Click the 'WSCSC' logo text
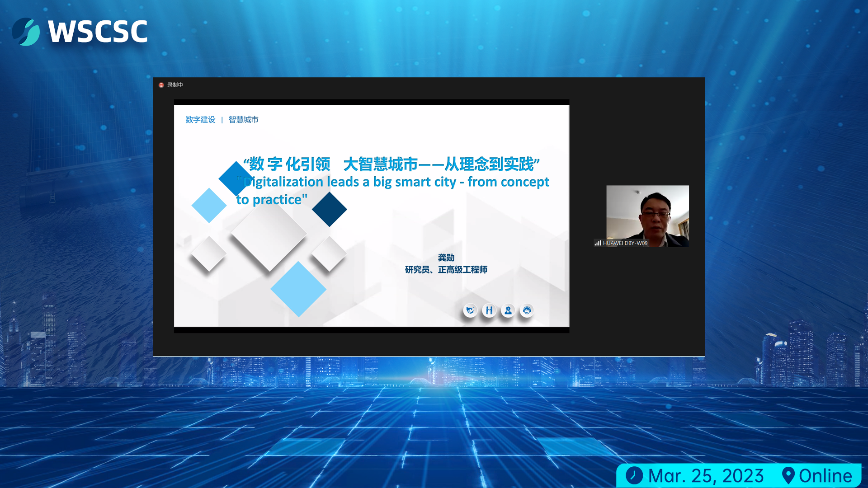The image size is (868, 488). click(98, 32)
